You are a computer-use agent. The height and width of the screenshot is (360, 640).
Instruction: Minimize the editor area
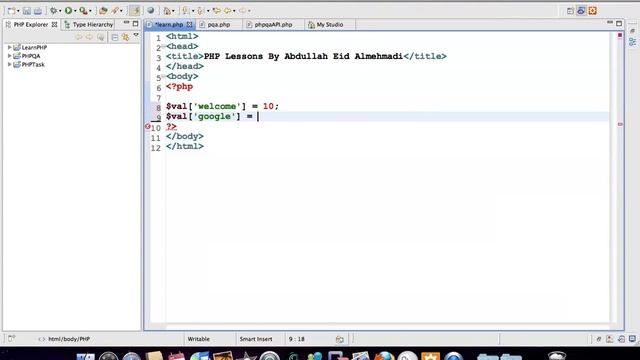click(x=610, y=23)
